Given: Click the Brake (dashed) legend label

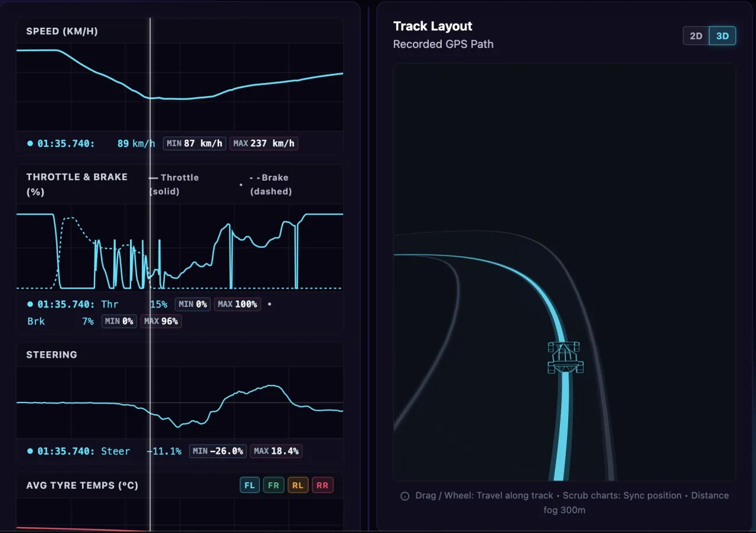Looking at the screenshot, I should [271, 184].
